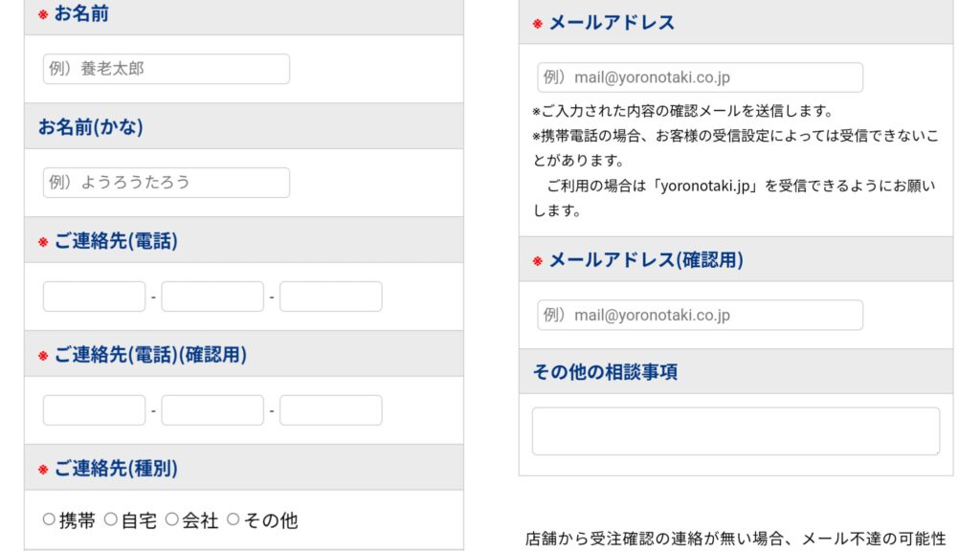Click the その他の相談事項 text area
Image resolution: width=980 pixels, height=551 pixels.
736,431
